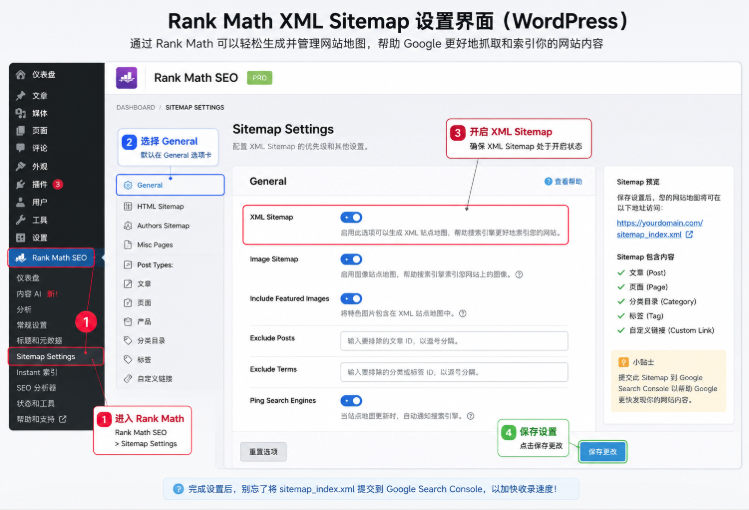Click the gear icon on General tab
The width and height of the screenshot is (749, 510).
[x=128, y=185]
